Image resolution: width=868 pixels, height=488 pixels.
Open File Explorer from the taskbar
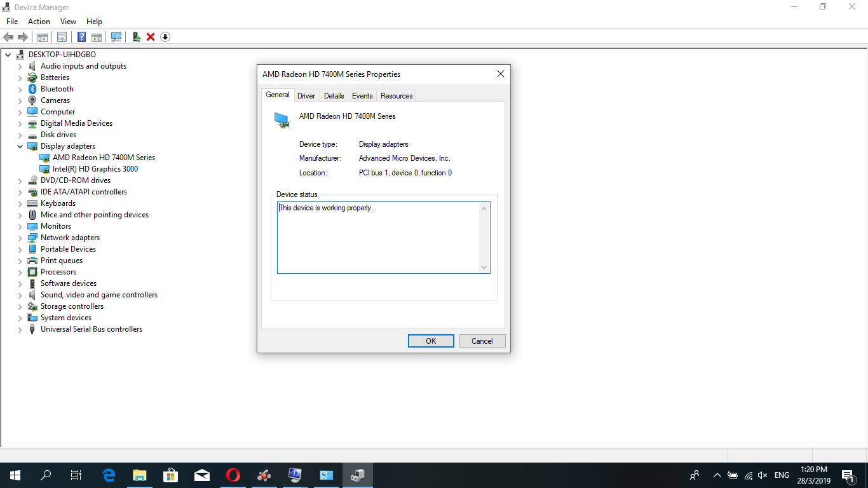click(140, 475)
